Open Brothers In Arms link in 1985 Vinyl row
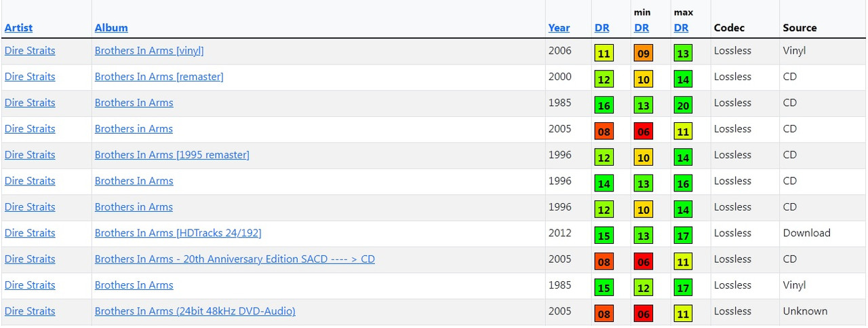The image size is (868, 328). 134,285
